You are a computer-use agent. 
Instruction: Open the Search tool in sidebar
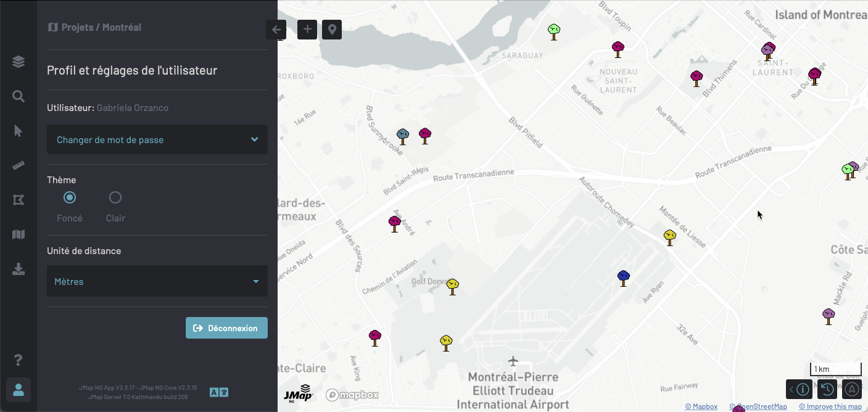19,96
